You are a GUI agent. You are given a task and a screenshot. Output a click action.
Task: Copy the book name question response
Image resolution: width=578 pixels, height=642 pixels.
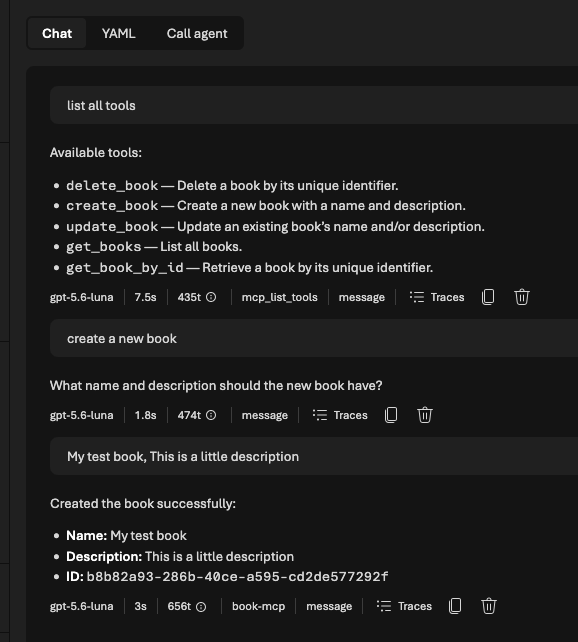(391, 415)
